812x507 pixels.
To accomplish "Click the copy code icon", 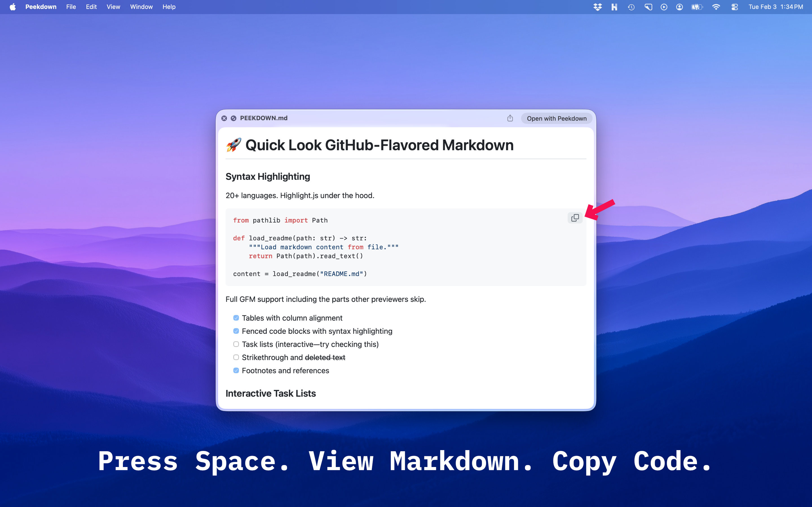I will click(575, 218).
